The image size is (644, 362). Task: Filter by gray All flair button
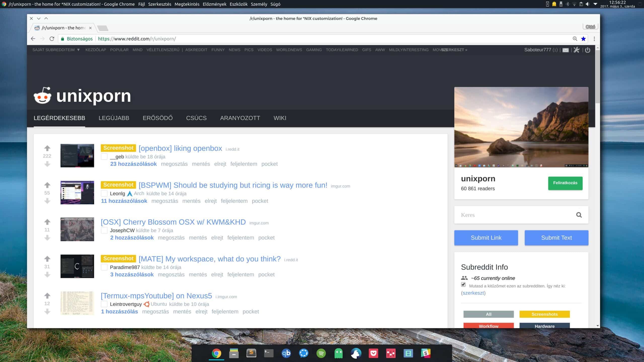click(489, 314)
